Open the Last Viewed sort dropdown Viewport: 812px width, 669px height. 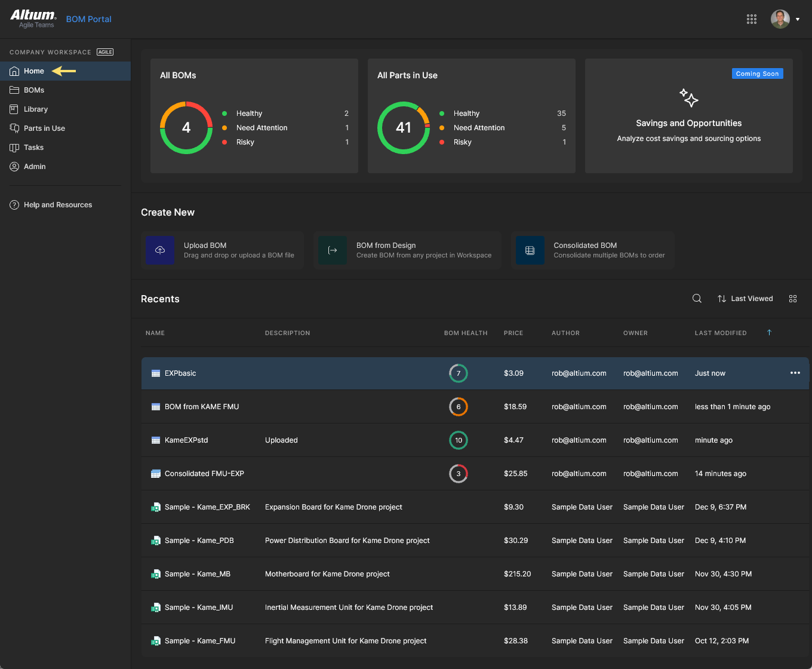tap(745, 299)
